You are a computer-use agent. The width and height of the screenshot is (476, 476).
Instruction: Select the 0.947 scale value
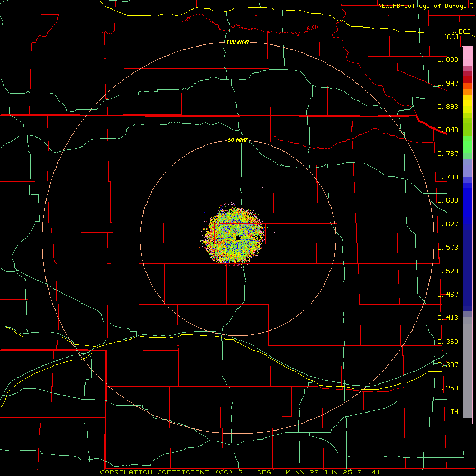(448, 83)
